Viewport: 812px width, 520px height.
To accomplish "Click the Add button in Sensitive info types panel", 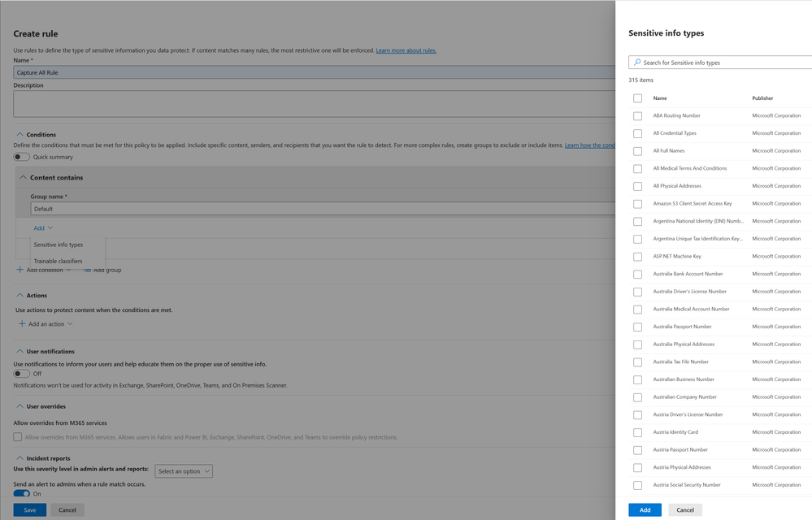I will pos(645,509).
